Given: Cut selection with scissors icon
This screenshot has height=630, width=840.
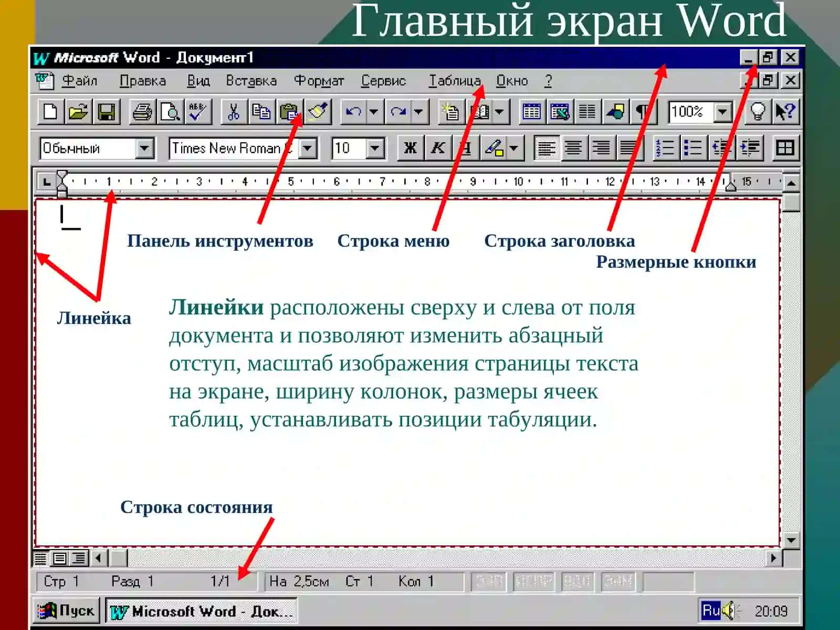Looking at the screenshot, I should pos(234,112).
